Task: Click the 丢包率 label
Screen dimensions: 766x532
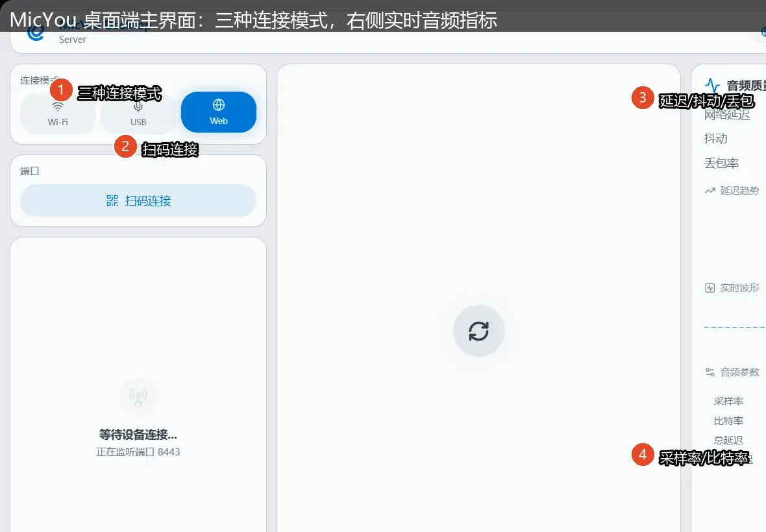Action: point(722,163)
